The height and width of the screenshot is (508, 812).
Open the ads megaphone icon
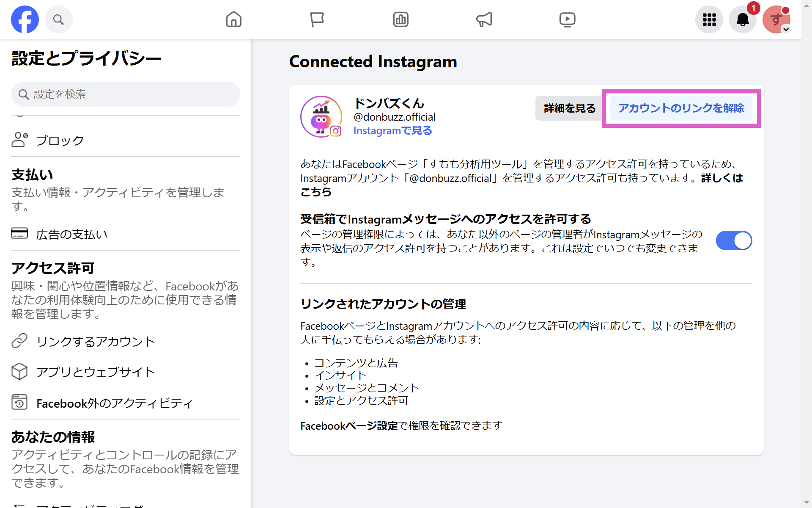tap(484, 19)
